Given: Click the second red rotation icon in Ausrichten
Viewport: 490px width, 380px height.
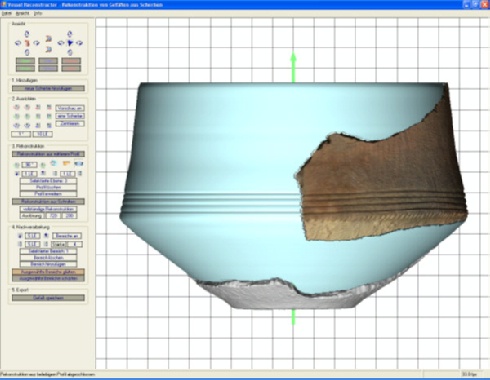Looking at the screenshot, I should pos(28,107).
